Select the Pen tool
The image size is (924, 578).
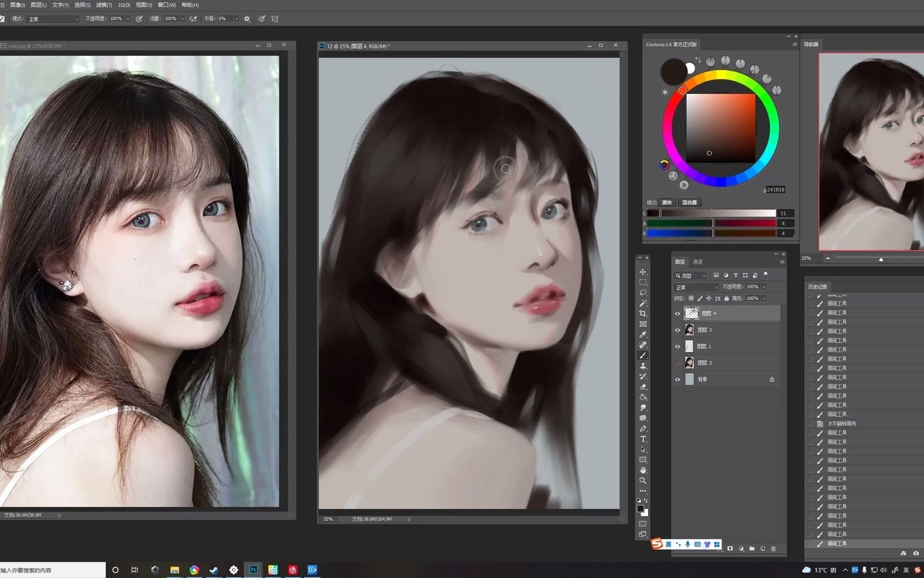(643, 429)
